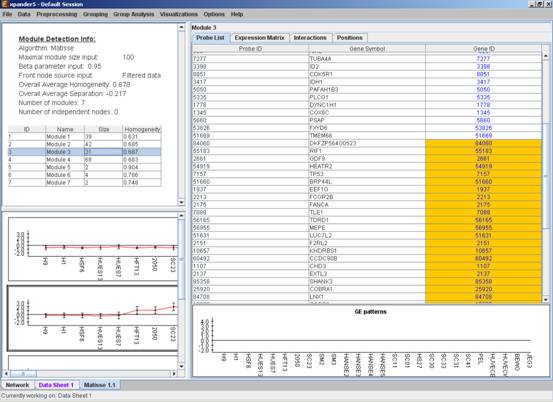Click the module info panel scroll-up arrow

(x=181, y=27)
